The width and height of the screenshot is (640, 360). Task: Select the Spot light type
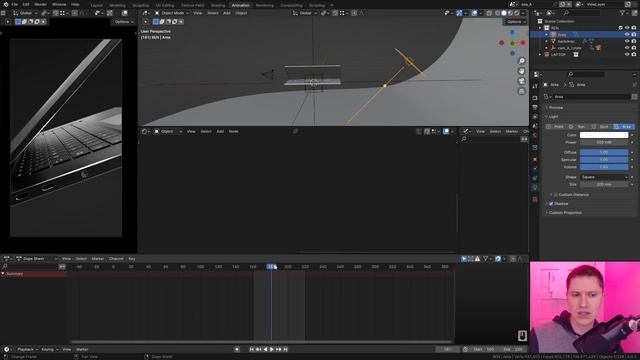[600, 127]
